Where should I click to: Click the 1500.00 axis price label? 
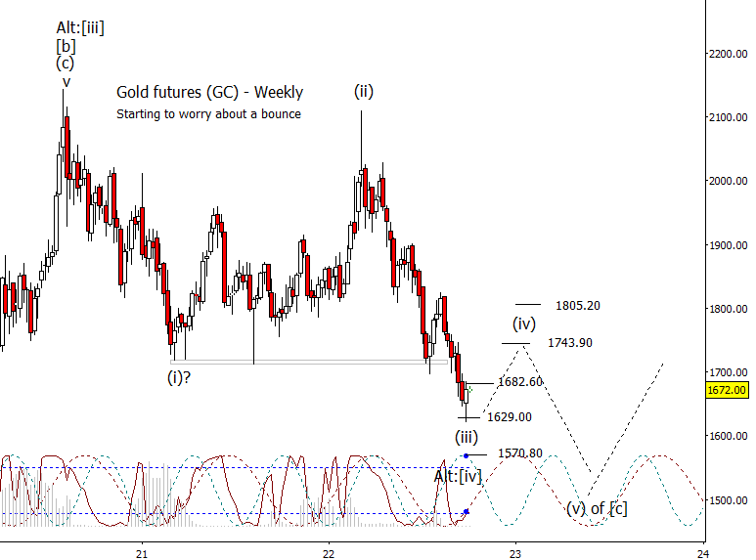(x=728, y=500)
